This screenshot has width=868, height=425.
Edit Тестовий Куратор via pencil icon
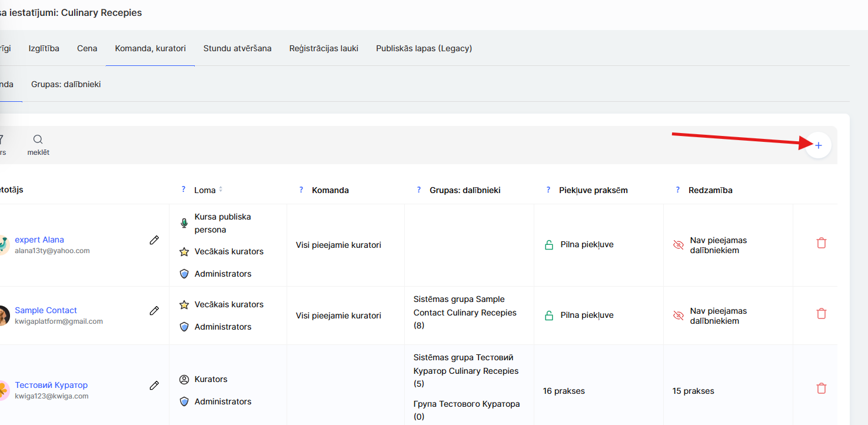(x=154, y=386)
